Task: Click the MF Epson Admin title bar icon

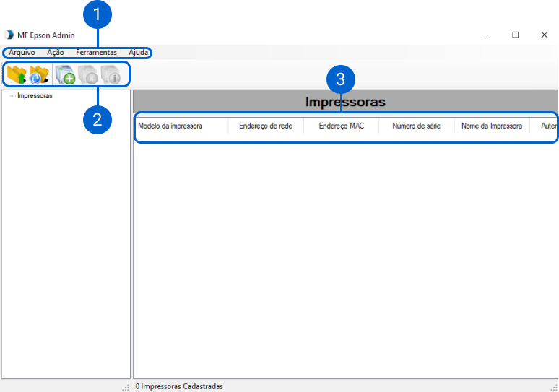Action: pyautogui.click(x=9, y=35)
